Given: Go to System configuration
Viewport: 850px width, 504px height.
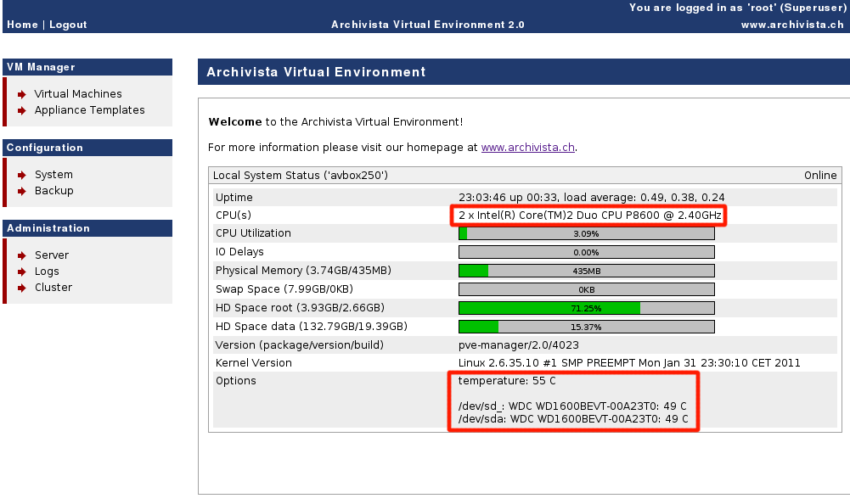Looking at the screenshot, I should [x=53, y=175].
